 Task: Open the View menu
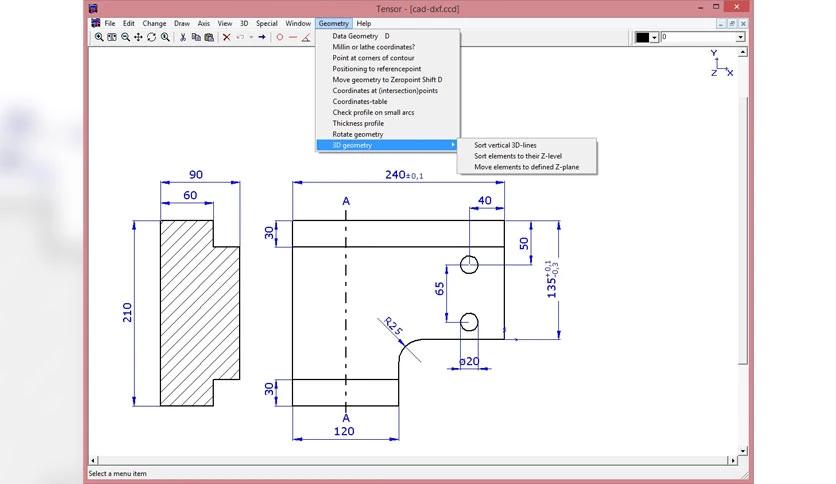(224, 23)
